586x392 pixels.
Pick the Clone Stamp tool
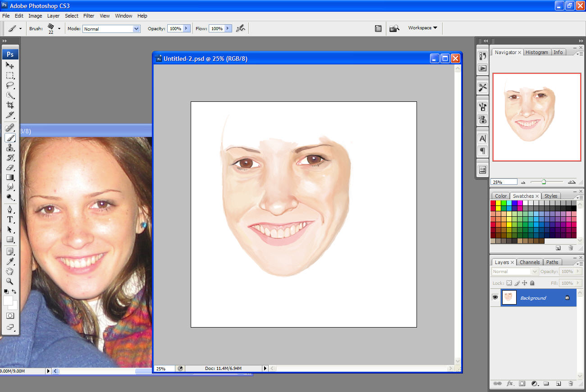10,148
